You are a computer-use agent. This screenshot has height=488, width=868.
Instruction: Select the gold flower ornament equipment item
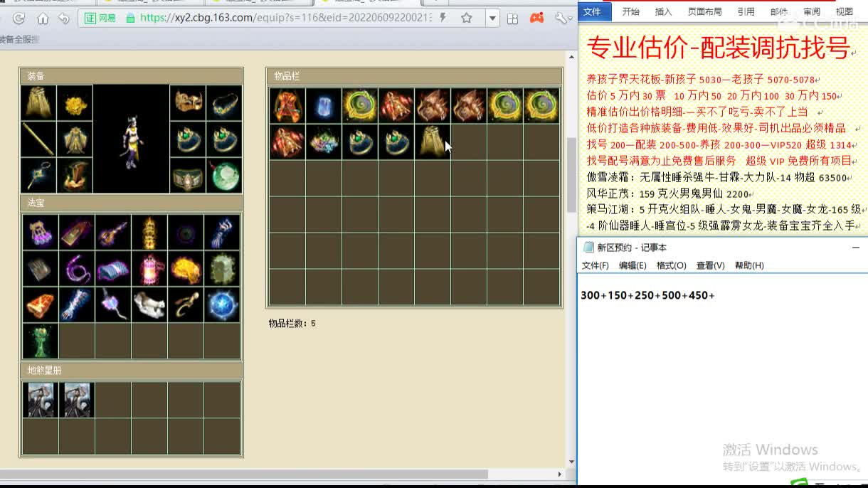pyautogui.click(x=75, y=103)
